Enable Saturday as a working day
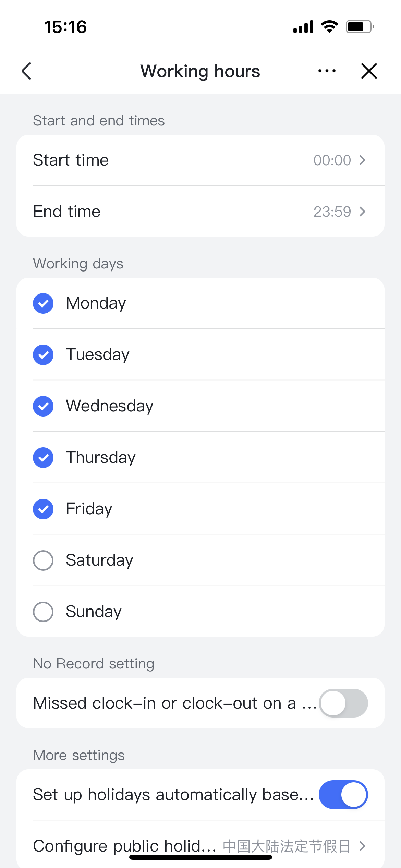Viewport: 401px width, 868px height. click(43, 560)
